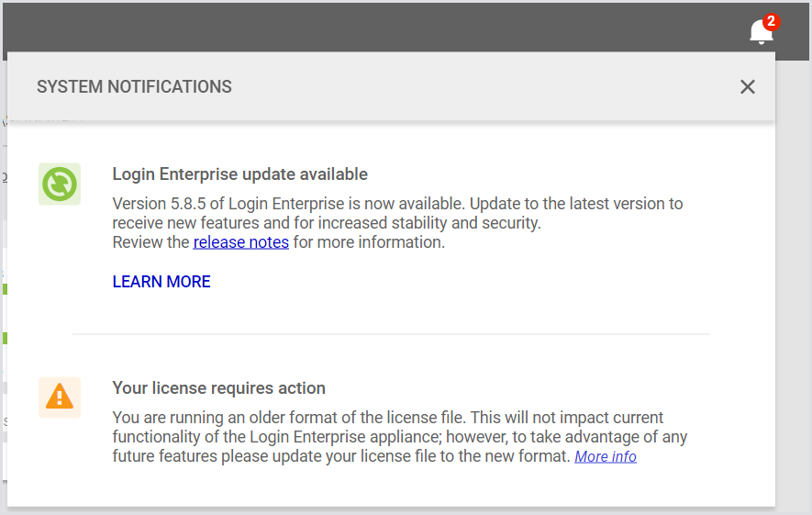
Task: Click the red badge showing 2 notifications
Action: pyautogui.click(x=771, y=21)
